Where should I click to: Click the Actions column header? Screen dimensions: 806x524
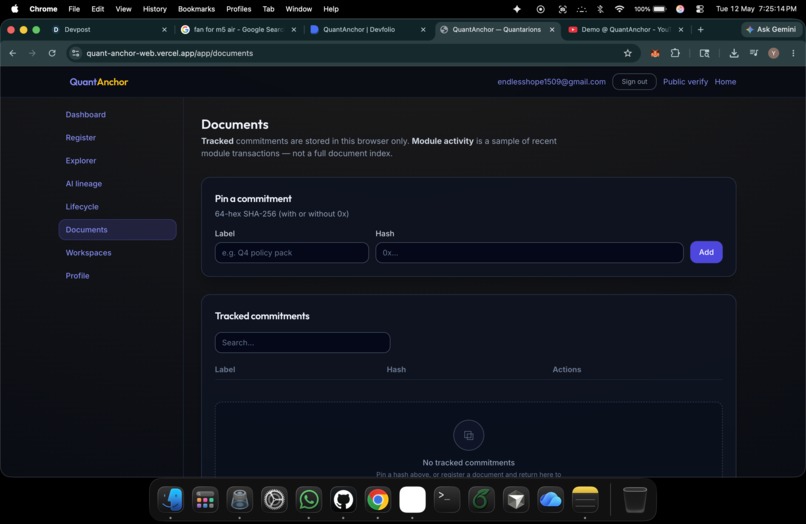coord(566,369)
